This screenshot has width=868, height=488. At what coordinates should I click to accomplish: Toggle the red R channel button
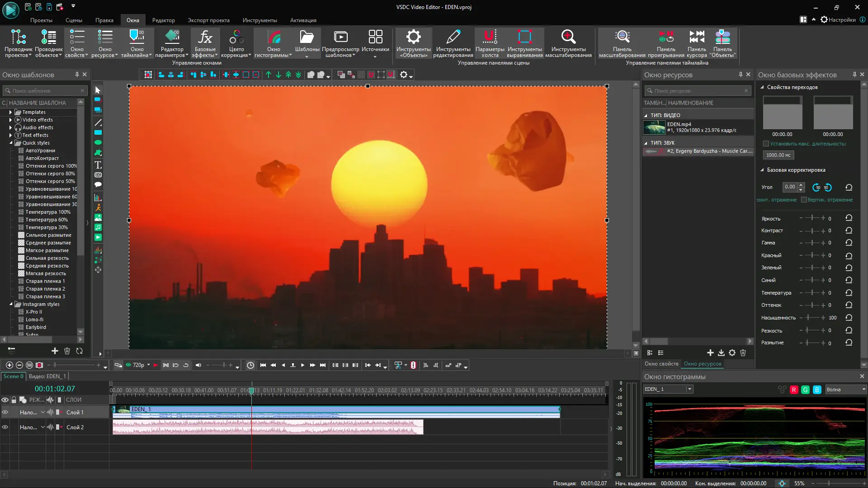pos(794,389)
